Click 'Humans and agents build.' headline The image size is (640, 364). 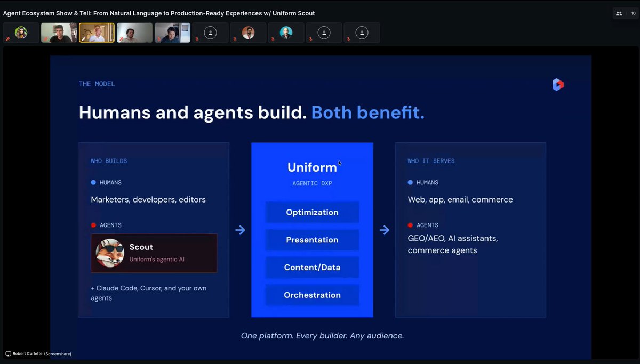coord(193,113)
